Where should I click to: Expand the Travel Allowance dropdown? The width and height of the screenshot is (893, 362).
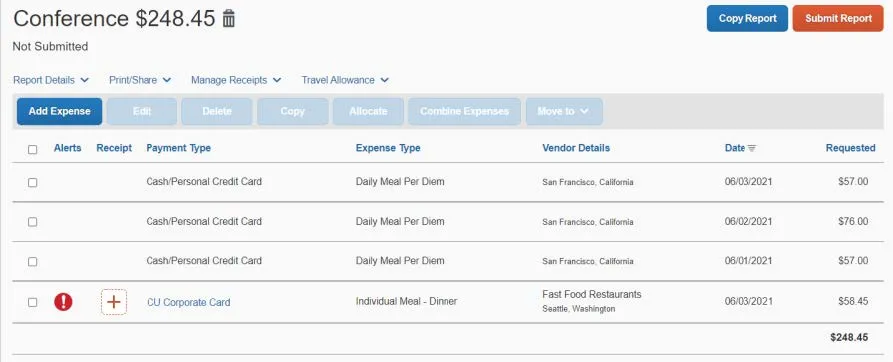click(x=345, y=80)
